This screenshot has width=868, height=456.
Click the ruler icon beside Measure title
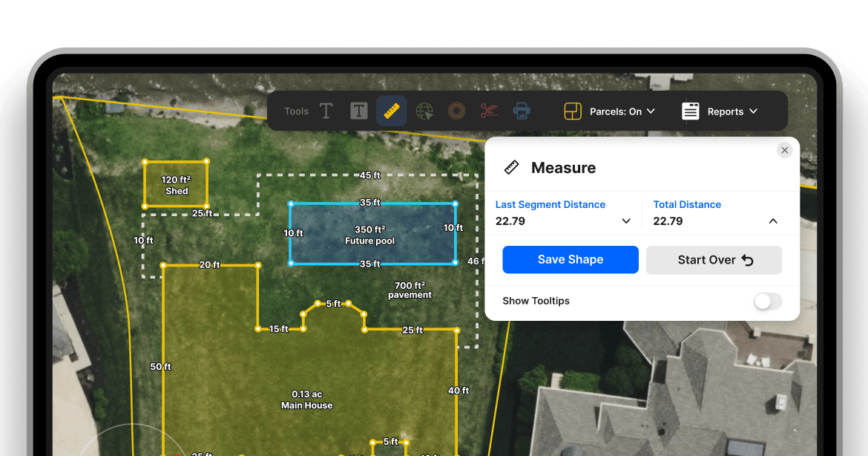pyautogui.click(x=511, y=167)
